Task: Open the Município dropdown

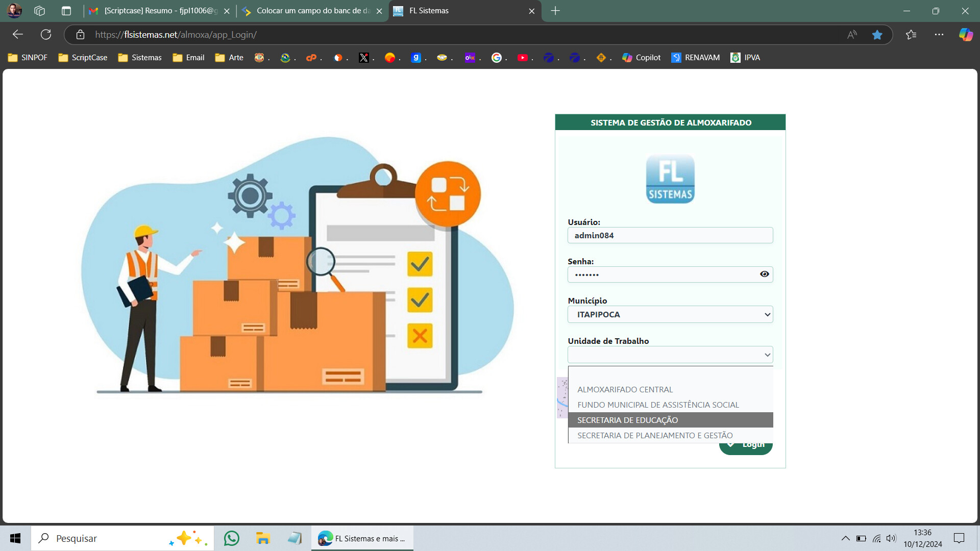Action: [670, 314]
